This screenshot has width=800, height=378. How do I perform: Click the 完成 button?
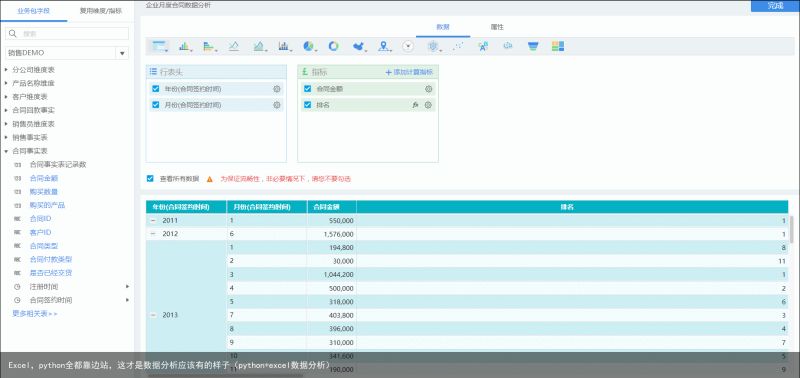pos(775,6)
